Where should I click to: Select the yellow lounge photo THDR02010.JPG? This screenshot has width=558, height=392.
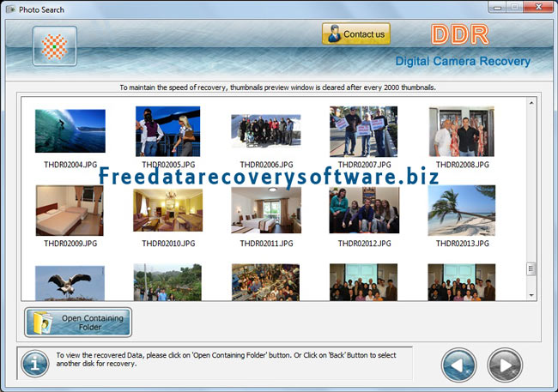[x=167, y=210]
